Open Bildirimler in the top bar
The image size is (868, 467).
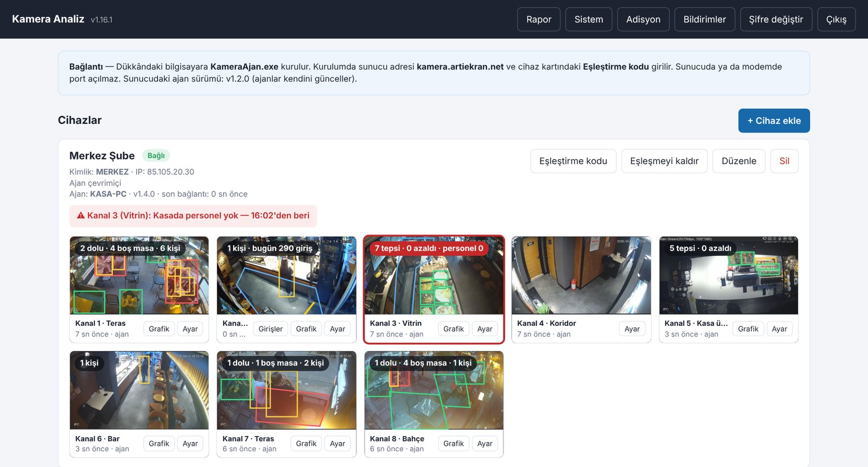click(x=705, y=19)
